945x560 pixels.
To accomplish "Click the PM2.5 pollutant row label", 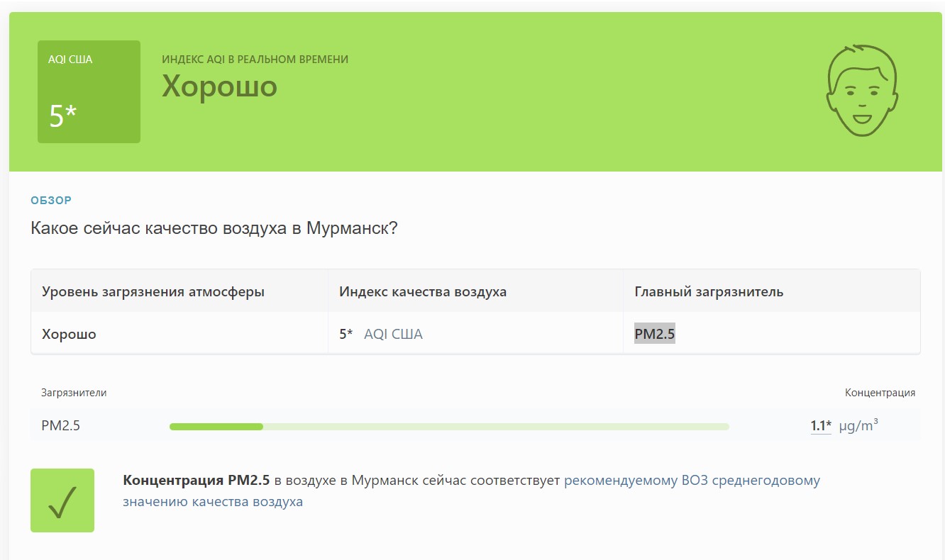I will (61, 426).
